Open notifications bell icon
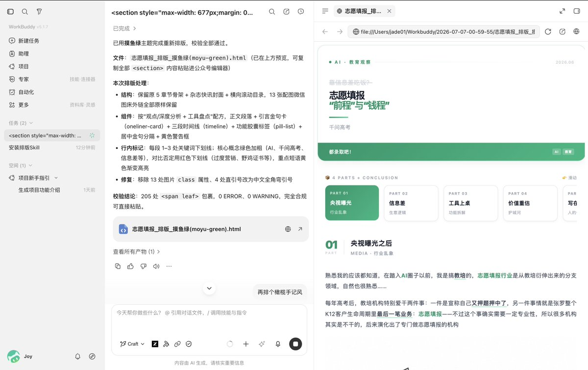Image resolution: width=588 pixels, height=370 pixels. coord(77,356)
